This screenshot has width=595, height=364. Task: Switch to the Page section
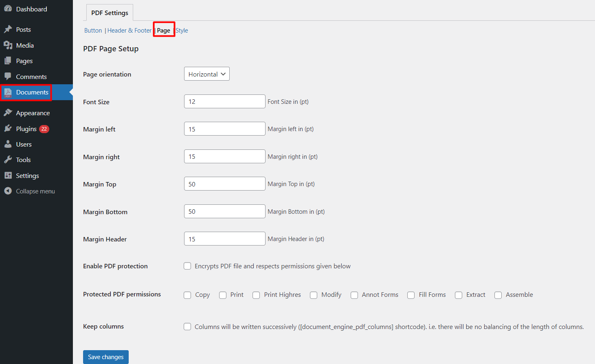click(x=163, y=31)
